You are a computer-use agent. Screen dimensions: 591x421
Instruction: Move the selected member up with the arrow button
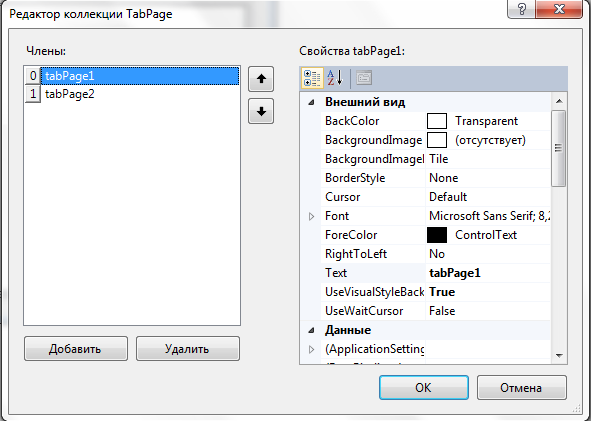pyautogui.click(x=261, y=79)
